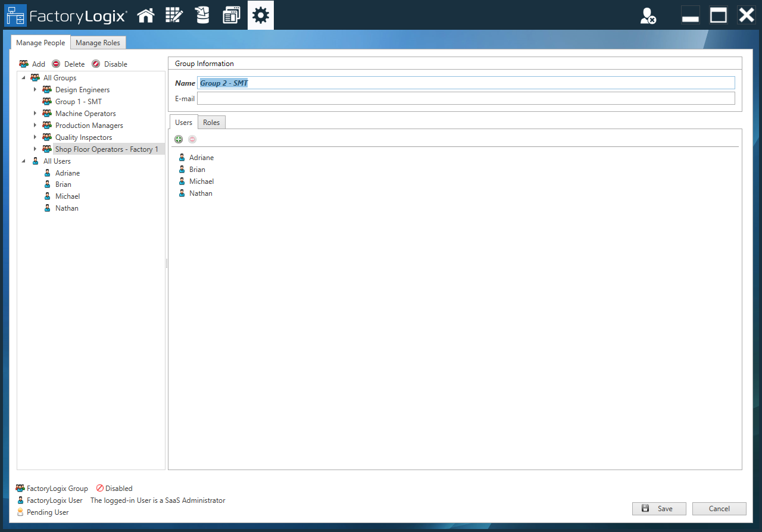Click the Add label in toolbar
This screenshot has width=762, height=532.
coord(39,64)
